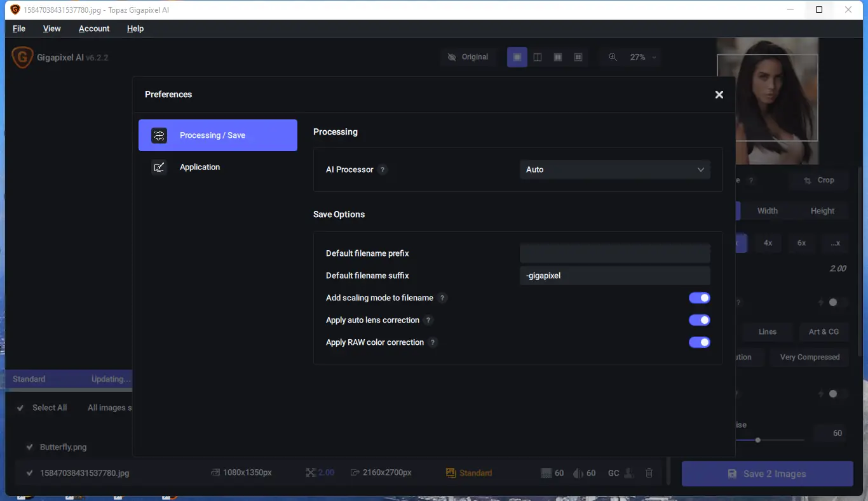Click the suppress noise icon in the jpg row

[546, 473]
